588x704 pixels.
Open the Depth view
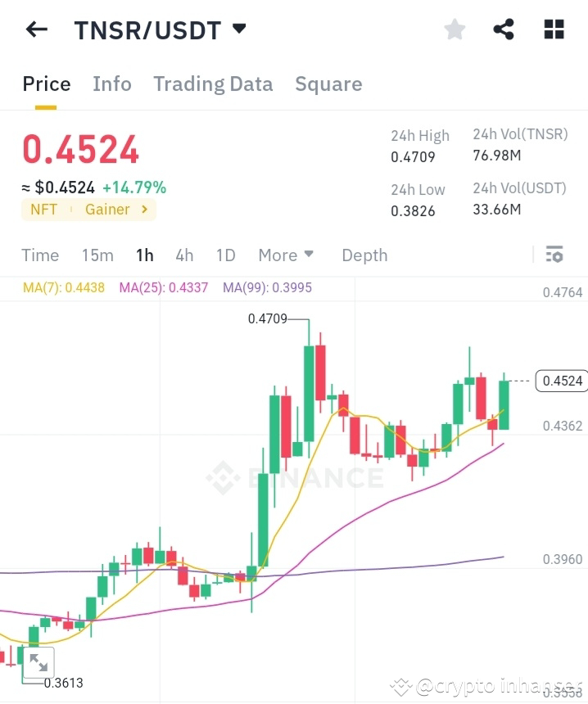pyautogui.click(x=364, y=255)
